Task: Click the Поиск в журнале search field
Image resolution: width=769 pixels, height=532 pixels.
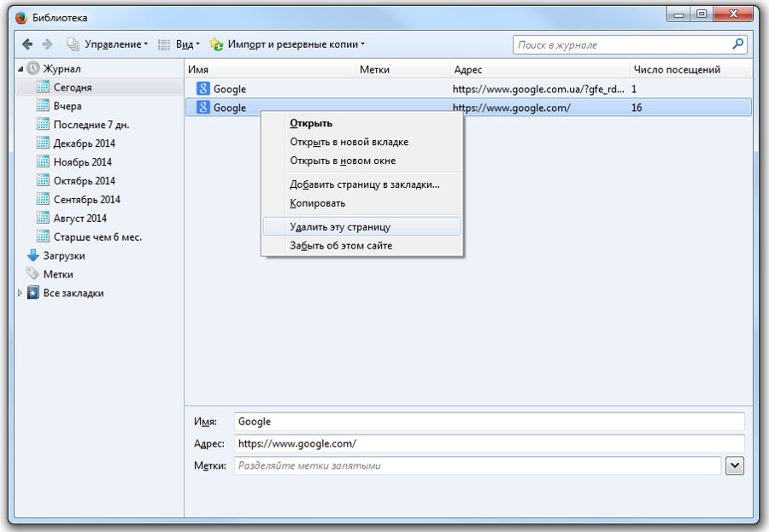Action: pos(622,44)
